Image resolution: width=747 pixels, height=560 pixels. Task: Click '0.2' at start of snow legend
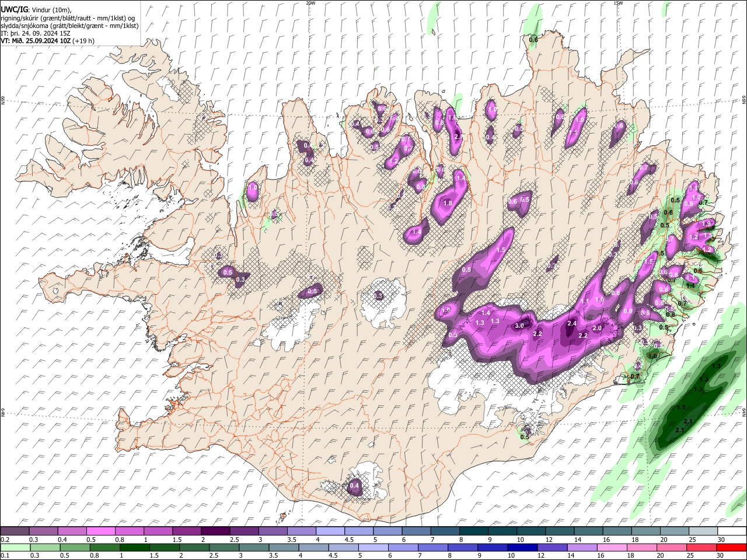5,540
